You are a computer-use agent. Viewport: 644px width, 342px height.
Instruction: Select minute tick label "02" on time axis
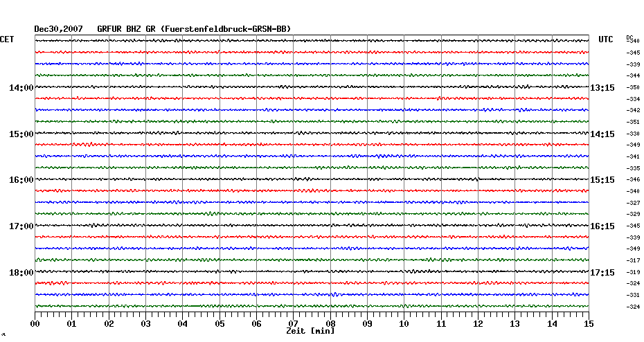(109, 324)
